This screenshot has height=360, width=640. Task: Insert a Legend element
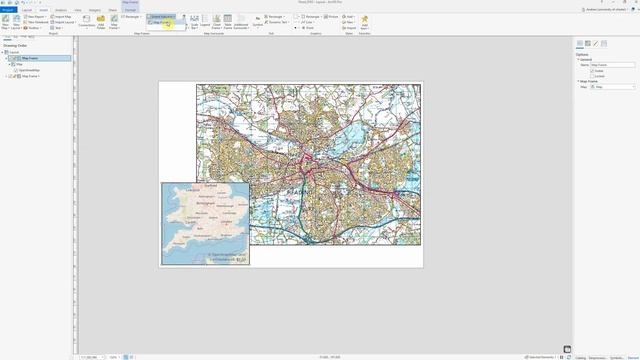[x=205, y=22]
